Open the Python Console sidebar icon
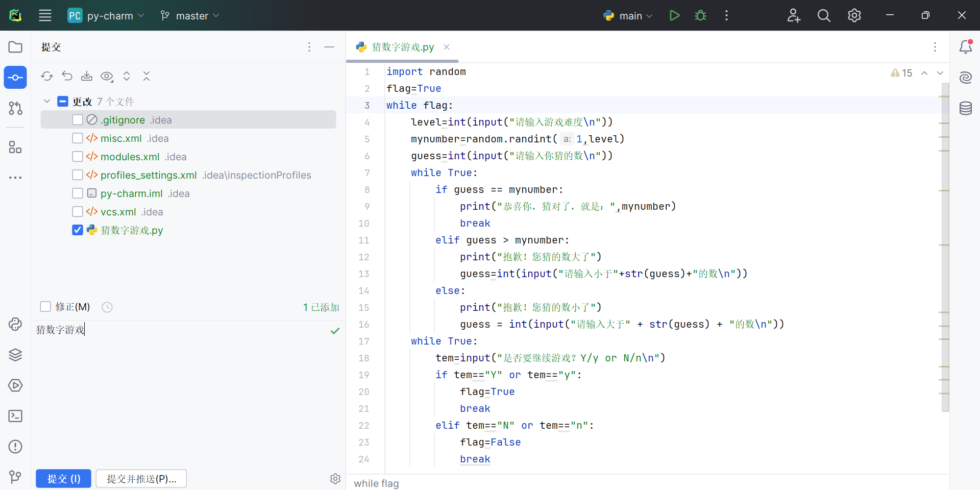The image size is (980, 490). (x=15, y=324)
